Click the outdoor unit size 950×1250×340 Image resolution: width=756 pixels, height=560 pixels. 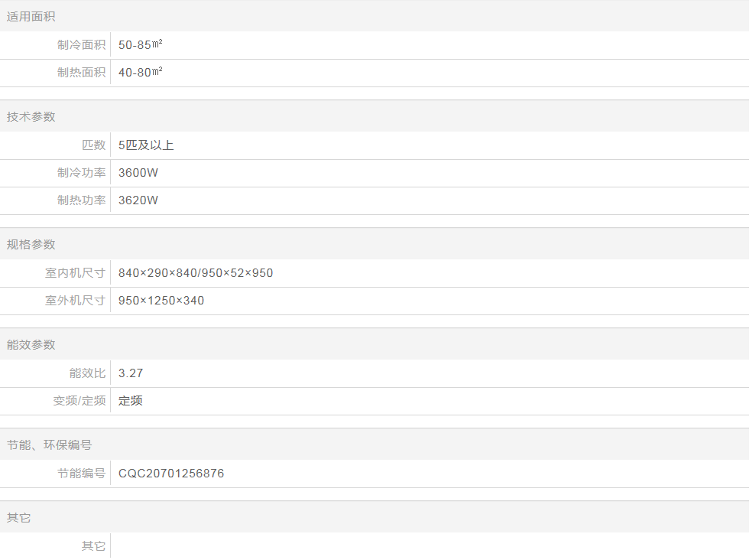click(x=161, y=301)
